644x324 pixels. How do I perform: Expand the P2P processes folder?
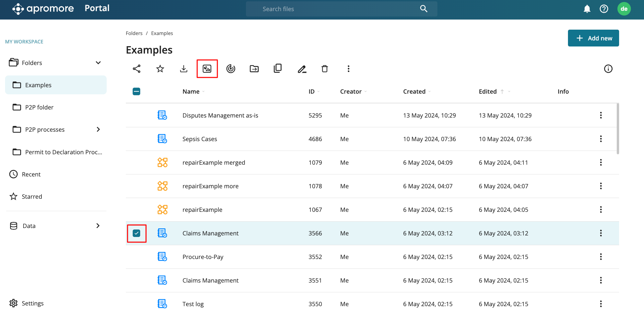(98, 129)
